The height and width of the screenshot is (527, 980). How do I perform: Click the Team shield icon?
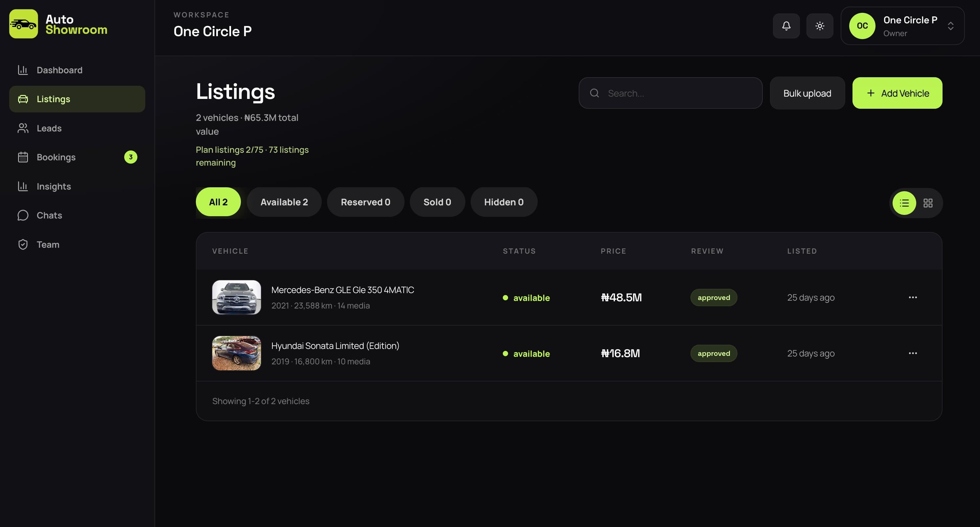(23, 244)
